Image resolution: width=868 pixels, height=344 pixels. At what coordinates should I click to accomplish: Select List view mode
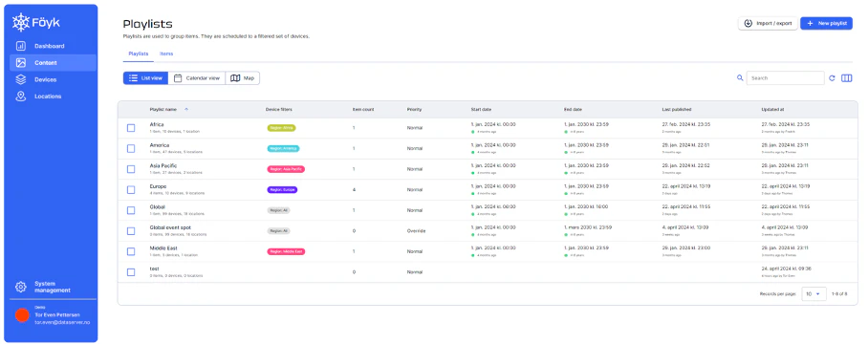click(145, 78)
